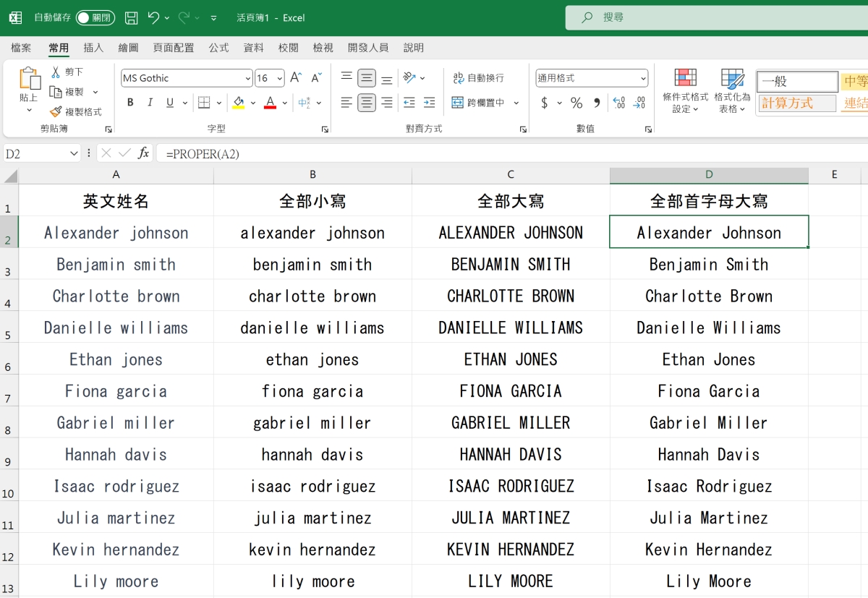The width and height of the screenshot is (868, 598).
Task: Apply the red font color swatch
Action: tap(270, 103)
